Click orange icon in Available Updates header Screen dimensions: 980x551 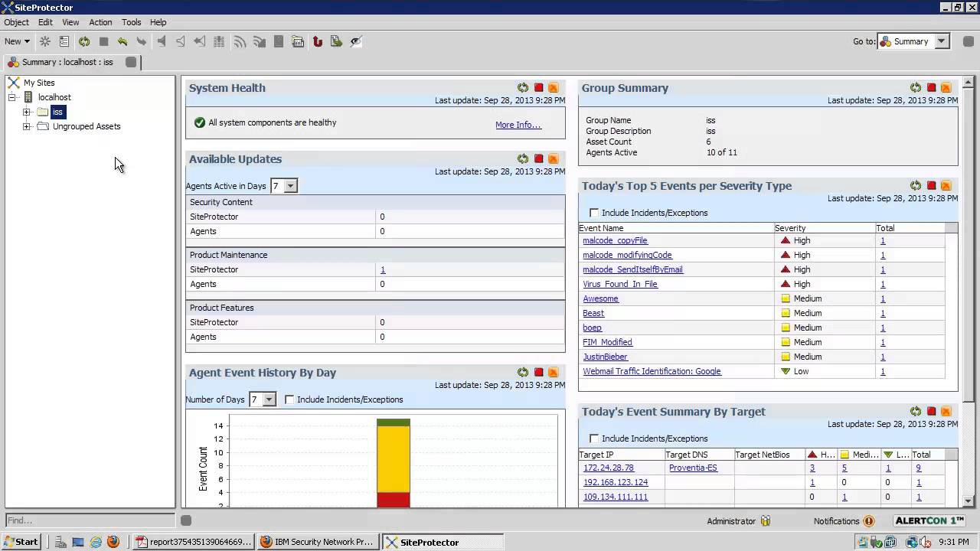point(553,159)
